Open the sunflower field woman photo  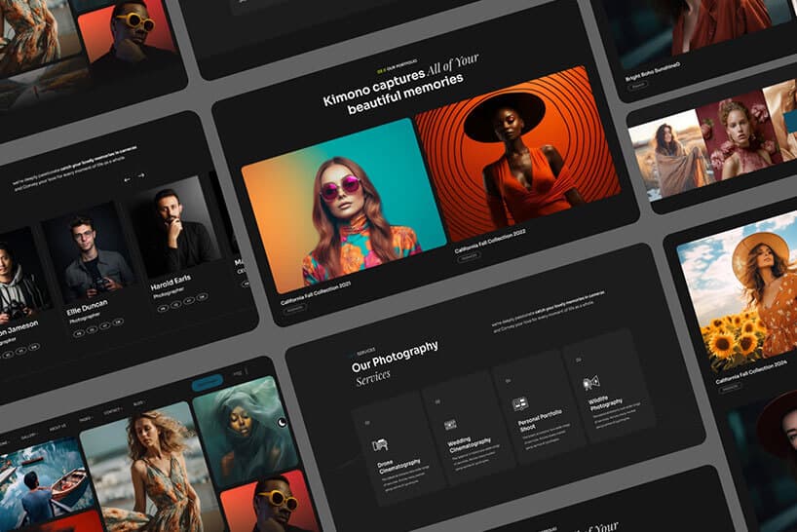click(x=742, y=292)
